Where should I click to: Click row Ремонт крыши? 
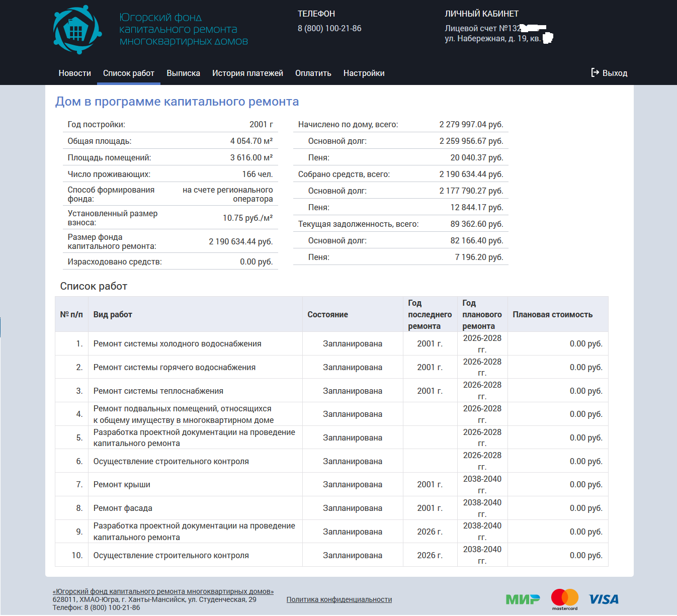[331, 485]
